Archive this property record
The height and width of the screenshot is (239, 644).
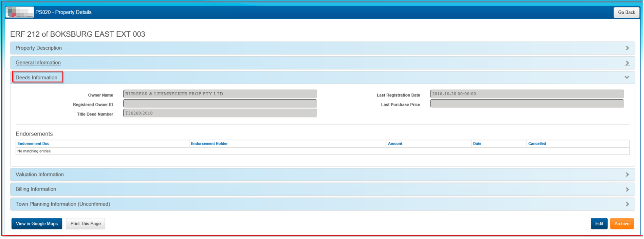621,224
